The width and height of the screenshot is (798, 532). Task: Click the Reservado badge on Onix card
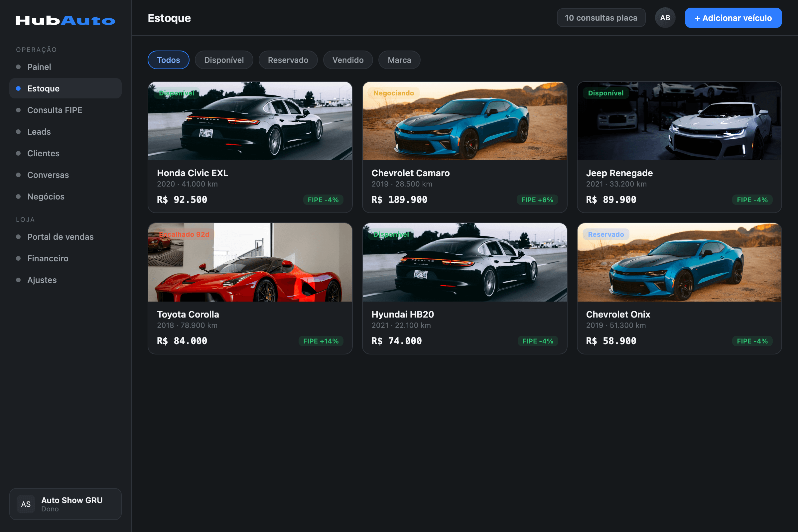point(606,234)
